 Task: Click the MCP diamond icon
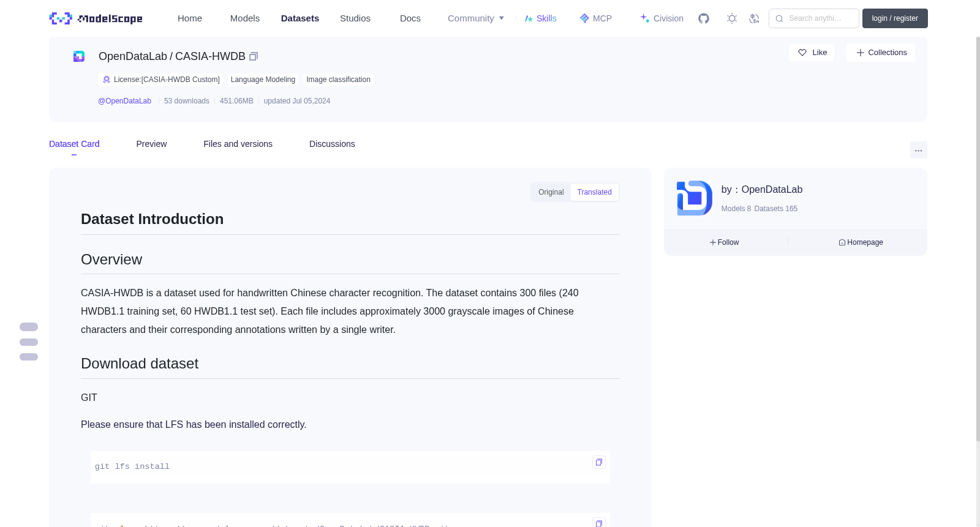click(584, 18)
